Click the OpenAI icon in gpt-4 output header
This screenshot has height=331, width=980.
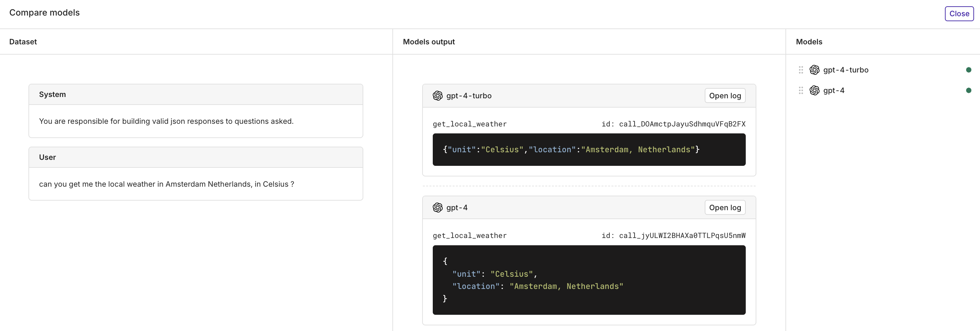tap(437, 208)
